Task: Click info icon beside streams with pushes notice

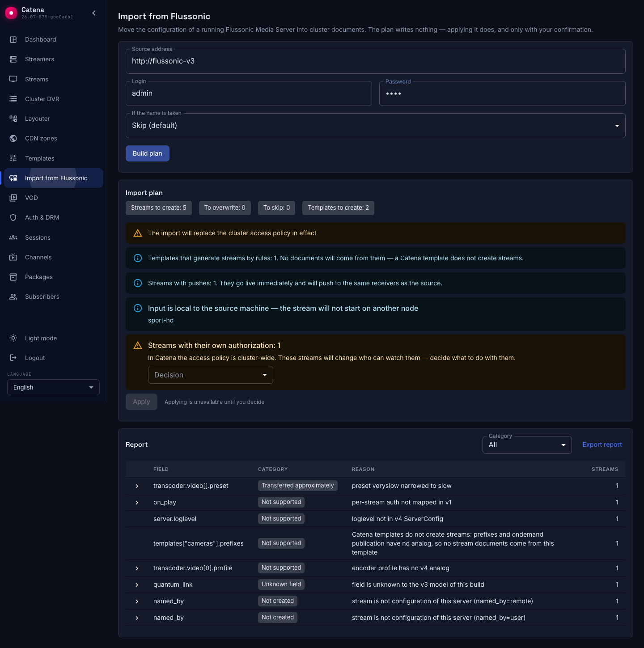Action: click(138, 283)
